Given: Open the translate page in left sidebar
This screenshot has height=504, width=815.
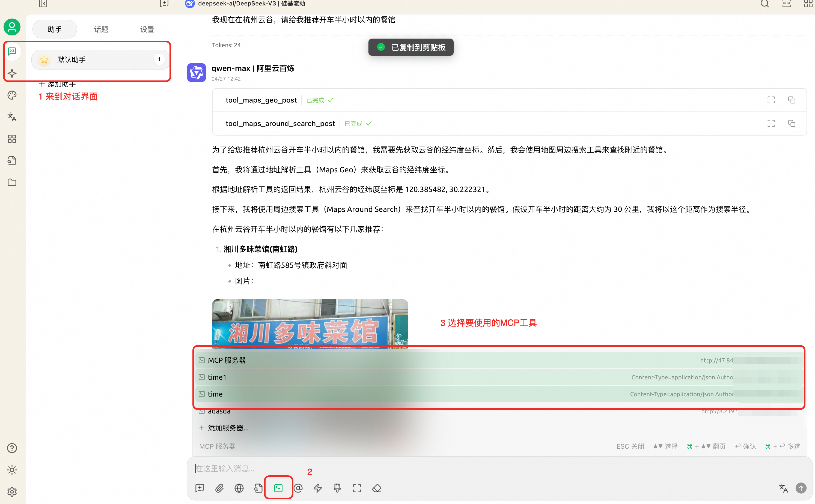Looking at the screenshot, I should [x=12, y=117].
